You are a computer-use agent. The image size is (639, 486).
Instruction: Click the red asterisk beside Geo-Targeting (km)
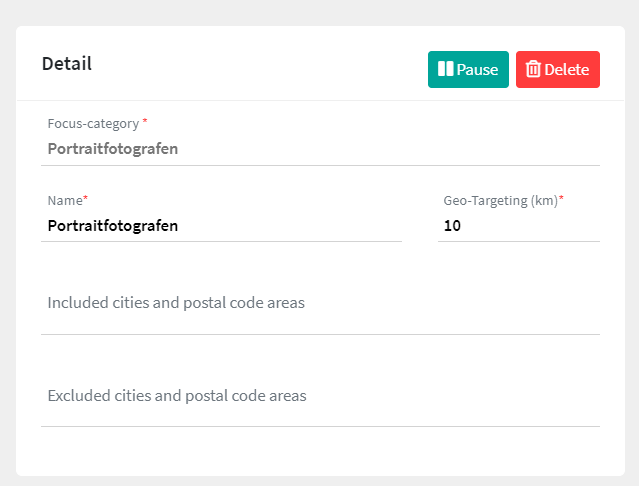pyautogui.click(x=561, y=199)
